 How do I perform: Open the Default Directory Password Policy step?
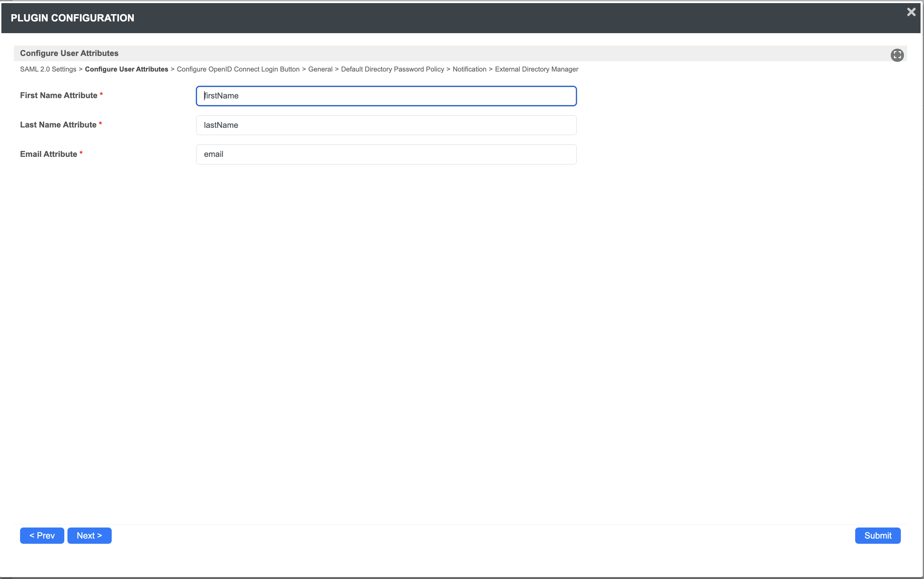392,69
